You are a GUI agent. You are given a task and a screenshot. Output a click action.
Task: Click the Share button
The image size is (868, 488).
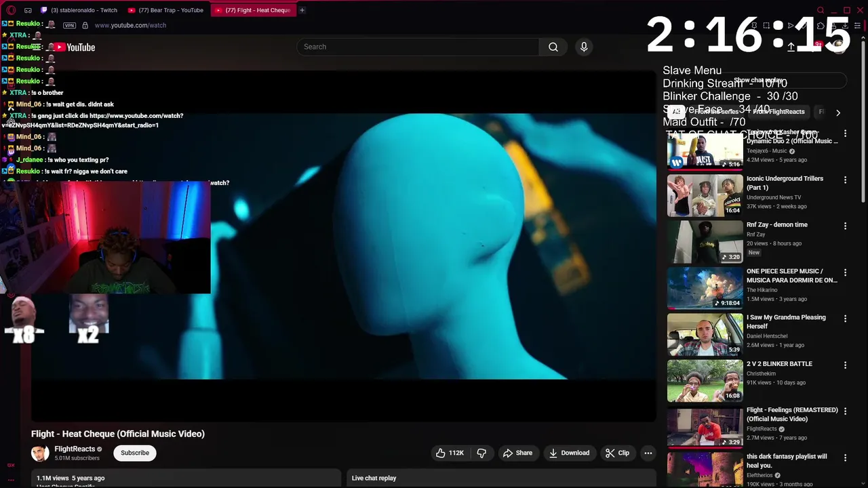pos(517,453)
